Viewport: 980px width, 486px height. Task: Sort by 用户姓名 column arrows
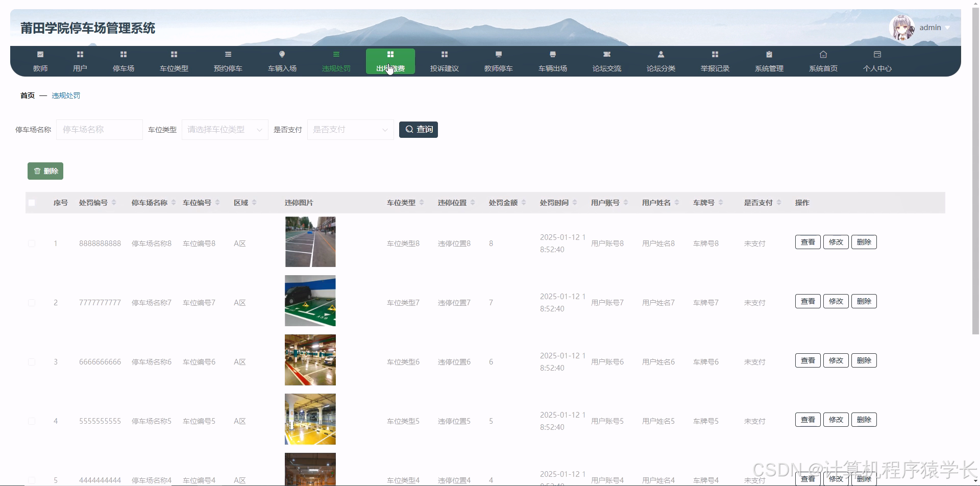coord(677,203)
